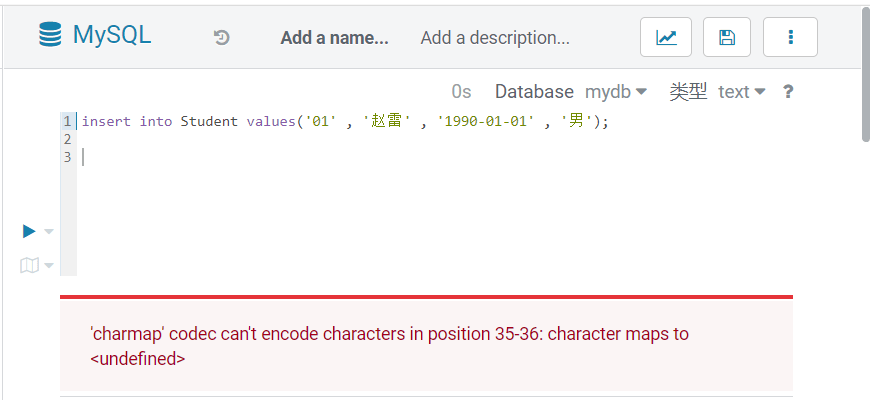870x400 pixels.
Task: Open the three-dot more options menu
Action: (790, 38)
